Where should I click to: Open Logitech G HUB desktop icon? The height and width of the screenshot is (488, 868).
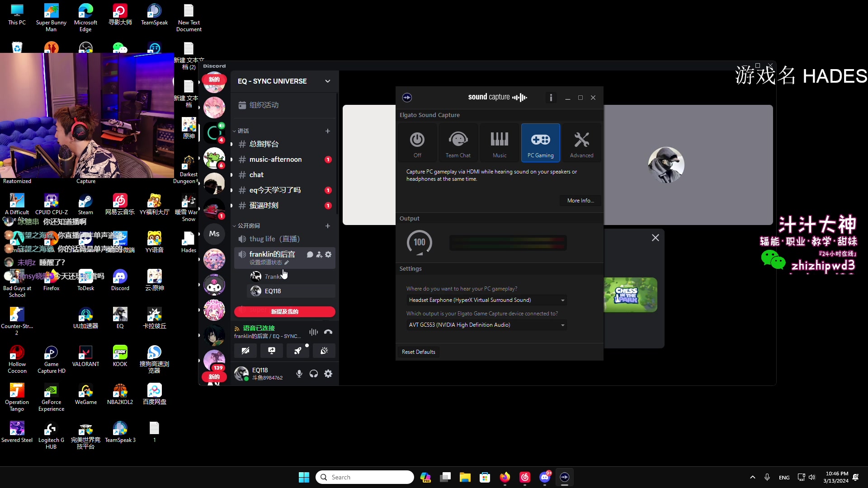[51, 436]
